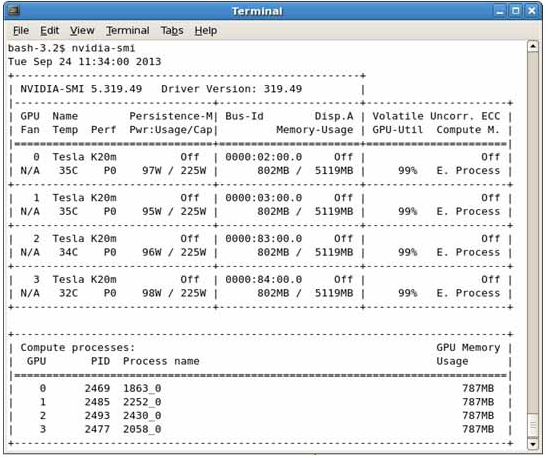
Task: Click the scrollbar up arrow
Action: [533, 46]
